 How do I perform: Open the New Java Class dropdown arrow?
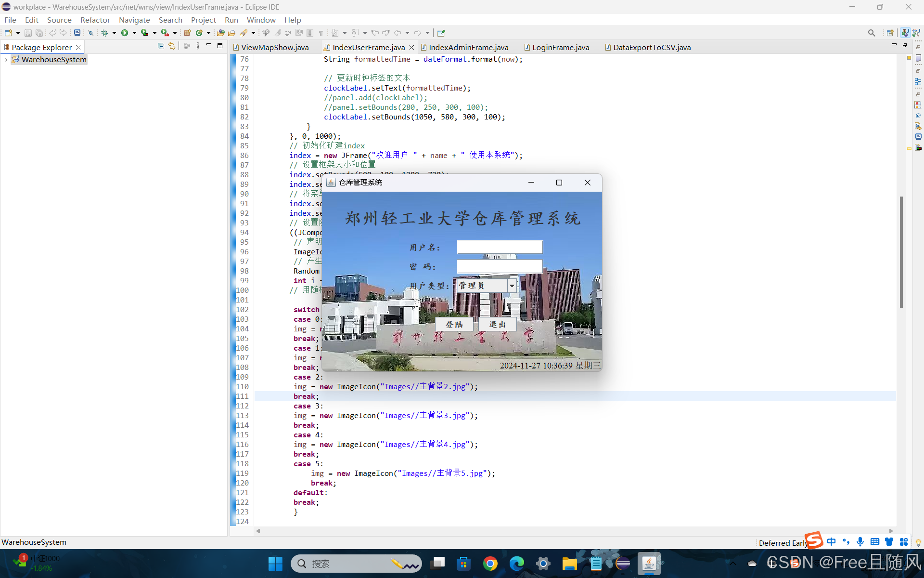208,33
